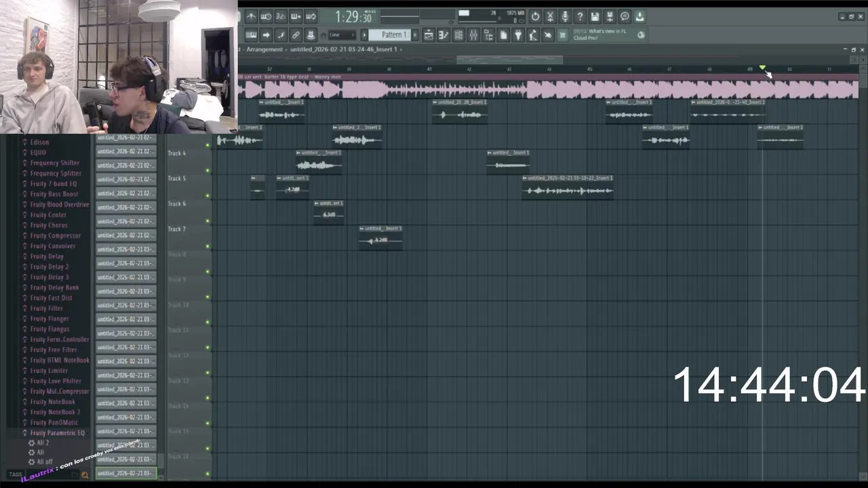868x488 pixels.
Task: Toggle loop recording icon
Action: coord(311,16)
